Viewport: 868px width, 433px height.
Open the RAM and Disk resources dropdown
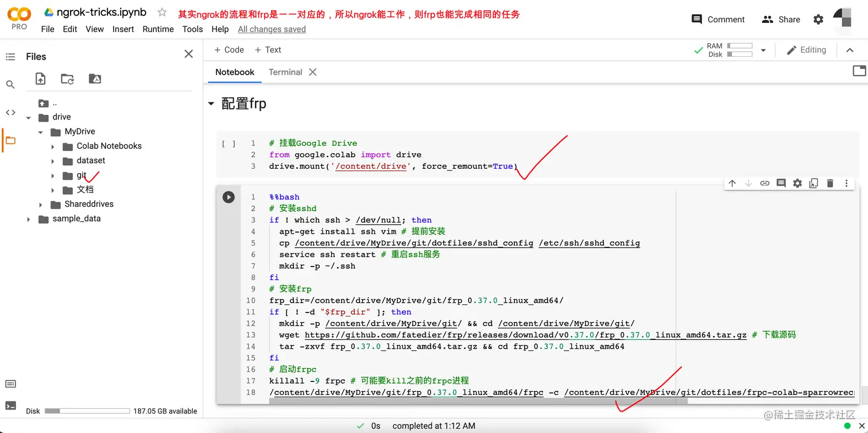coord(764,50)
